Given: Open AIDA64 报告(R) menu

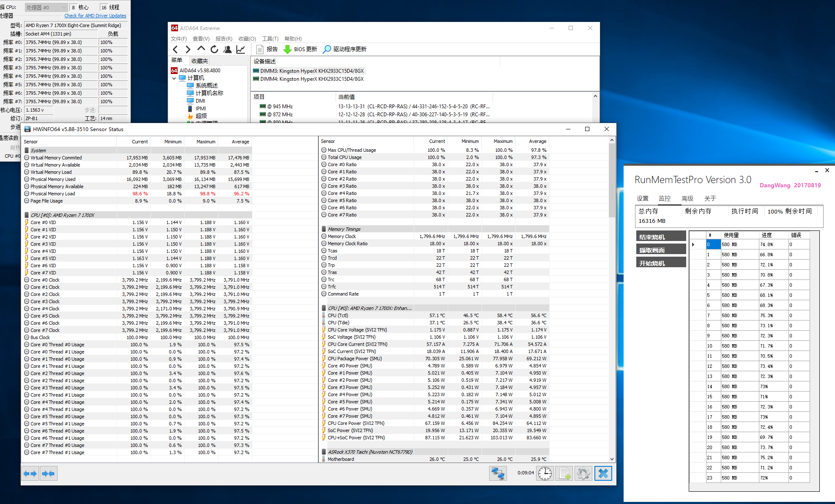Looking at the screenshot, I should coord(224,39).
